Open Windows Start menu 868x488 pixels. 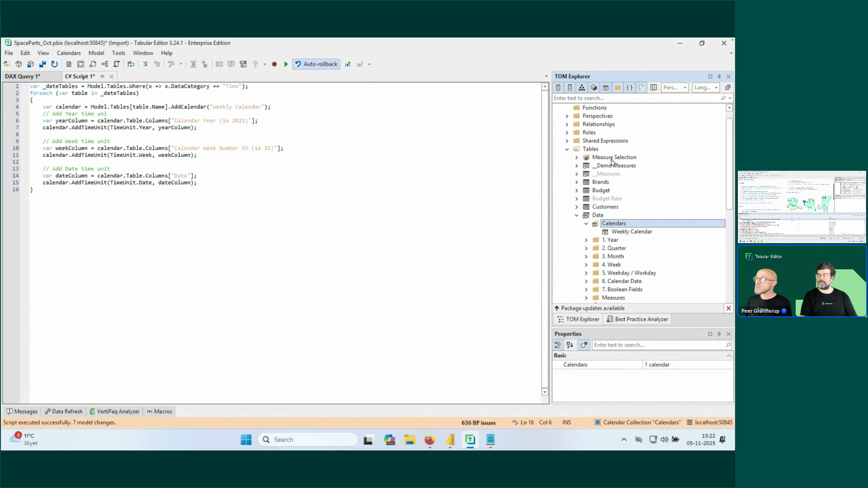pos(246,440)
